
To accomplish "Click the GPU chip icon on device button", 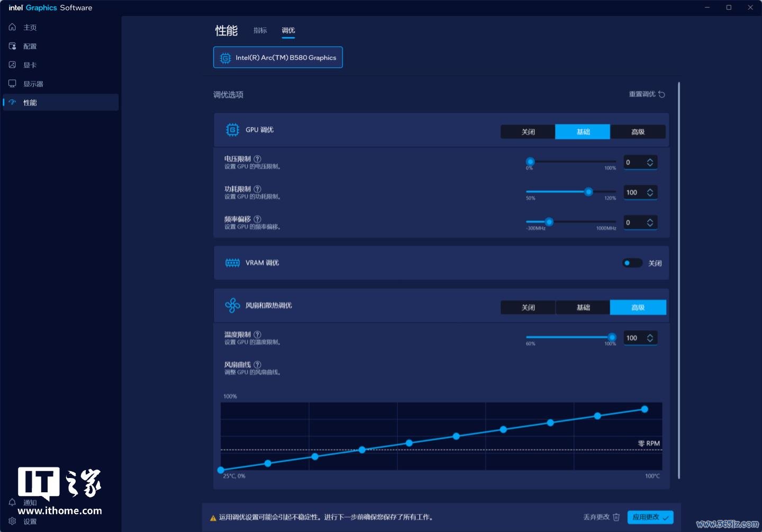I will click(225, 58).
